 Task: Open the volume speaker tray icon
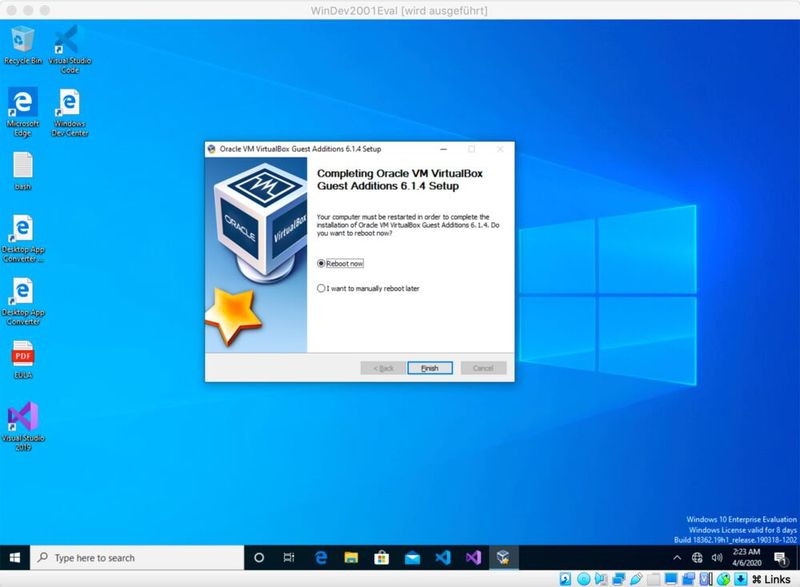[717, 557]
